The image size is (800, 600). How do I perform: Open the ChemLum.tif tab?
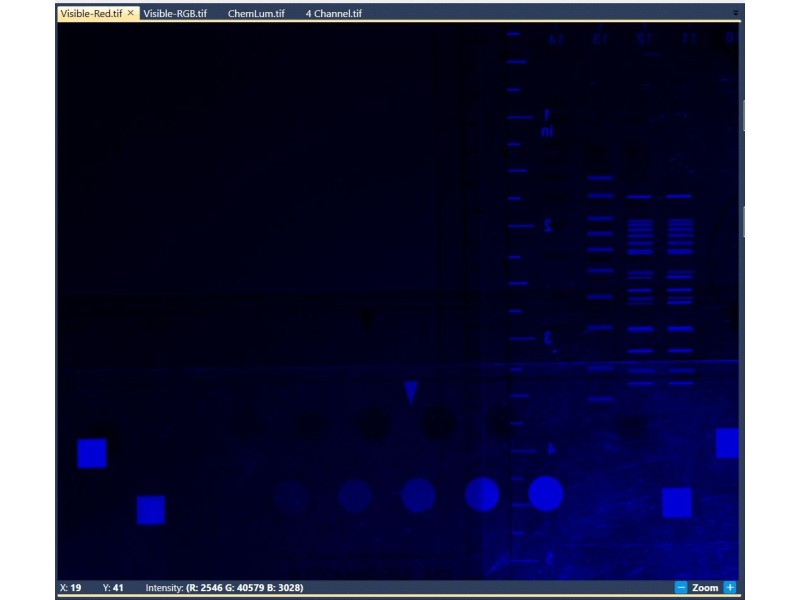256,14
